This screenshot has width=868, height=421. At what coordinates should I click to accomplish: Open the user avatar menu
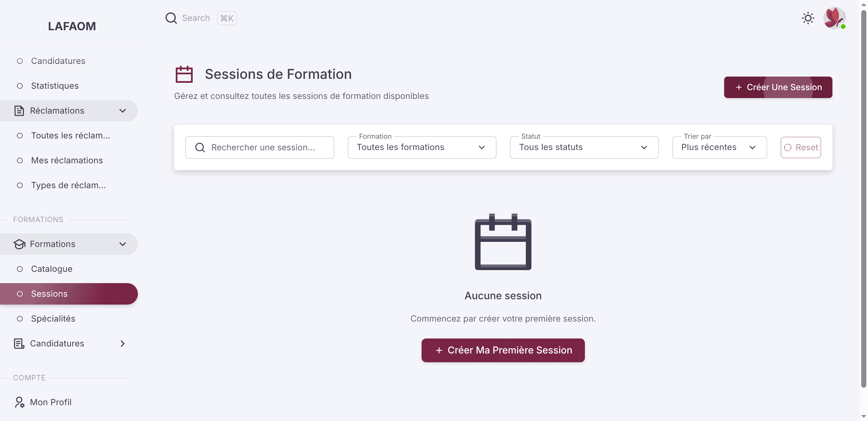[834, 18]
